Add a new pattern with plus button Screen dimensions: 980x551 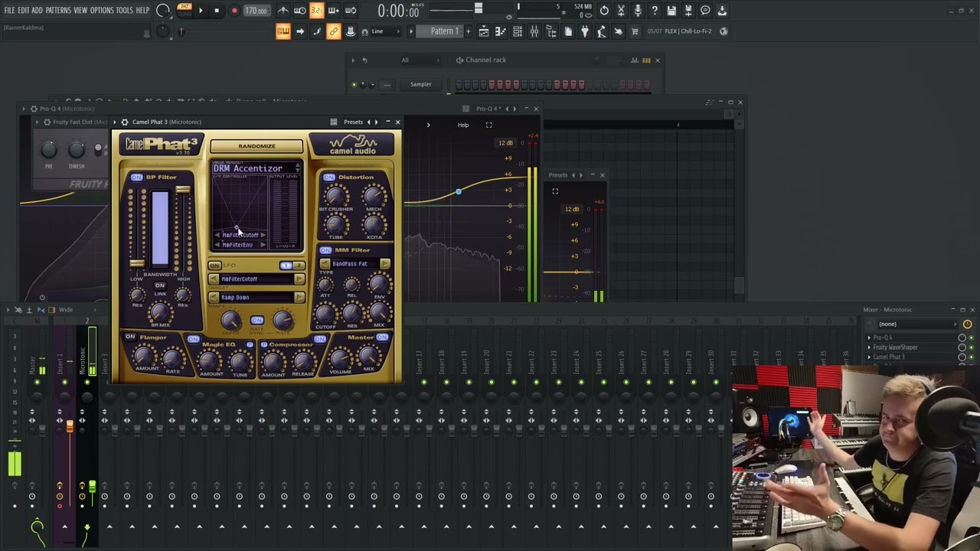click(467, 31)
